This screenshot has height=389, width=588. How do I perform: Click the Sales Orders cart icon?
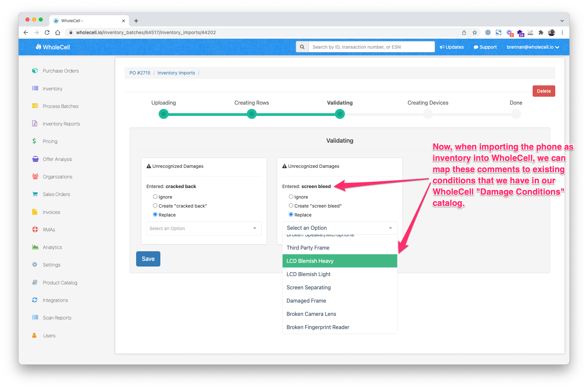coord(35,194)
